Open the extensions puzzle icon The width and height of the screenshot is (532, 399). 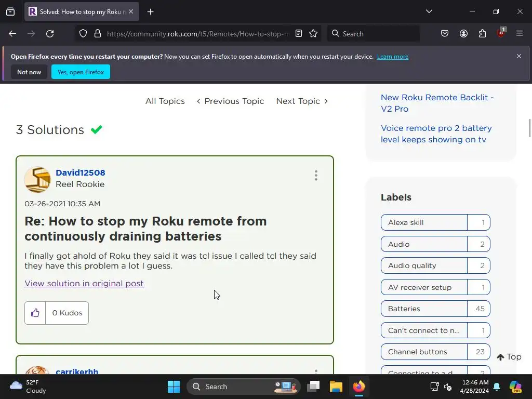482,34
